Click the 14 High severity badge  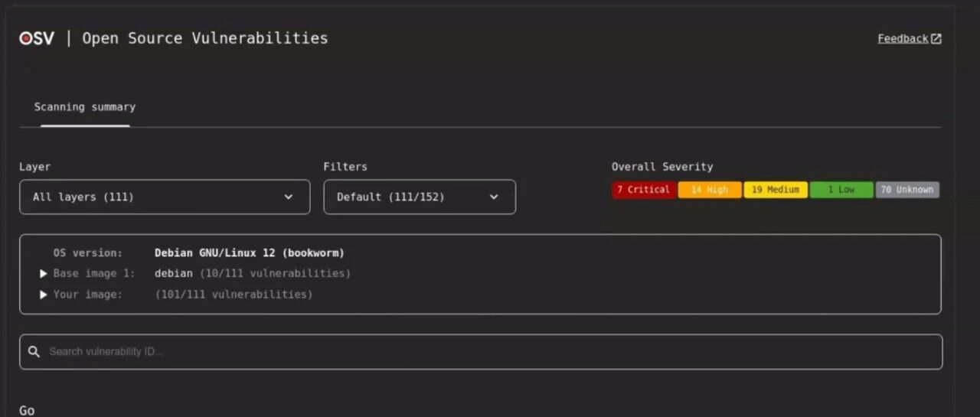tap(710, 190)
